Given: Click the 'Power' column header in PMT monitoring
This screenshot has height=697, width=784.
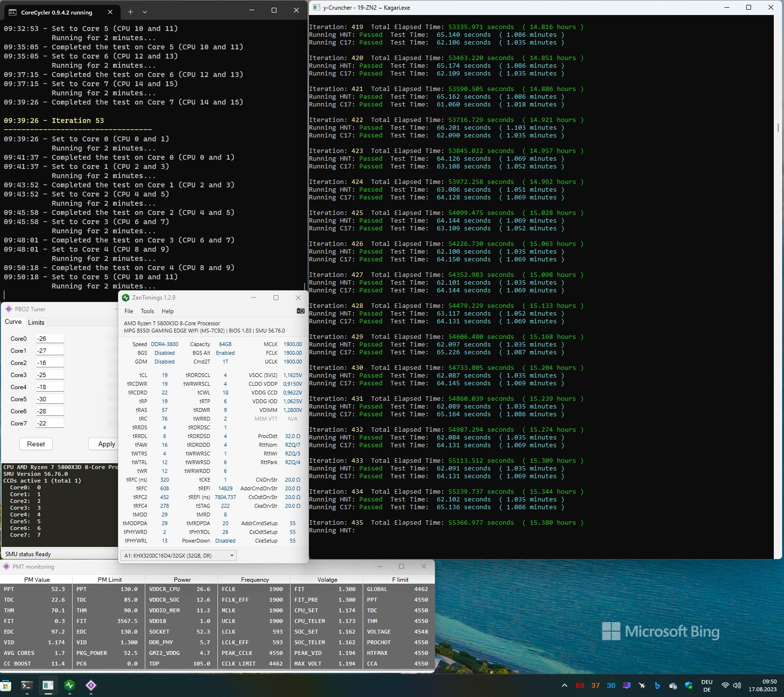Looking at the screenshot, I should pos(182,579).
